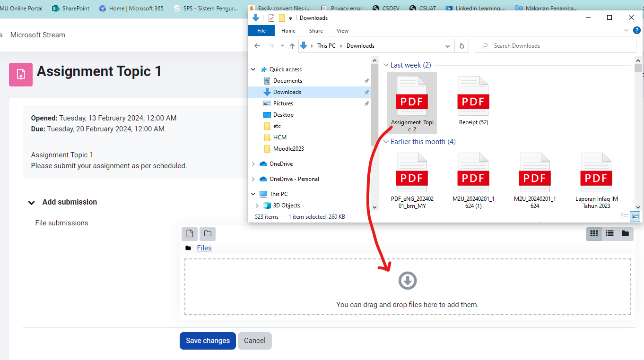
Task: Collapse the Last week group
Action: click(386, 65)
